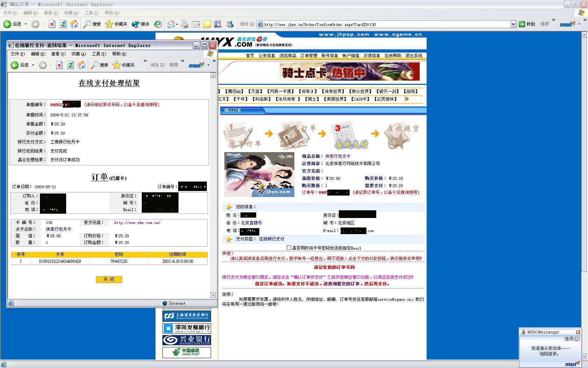Open Back history dropdown in payment popup
The image size is (588, 368).
pyautogui.click(x=33, y=65)
